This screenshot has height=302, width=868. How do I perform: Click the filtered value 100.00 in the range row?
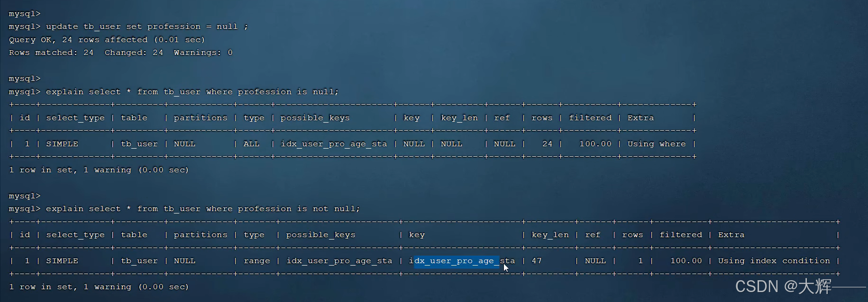point(686,261)
